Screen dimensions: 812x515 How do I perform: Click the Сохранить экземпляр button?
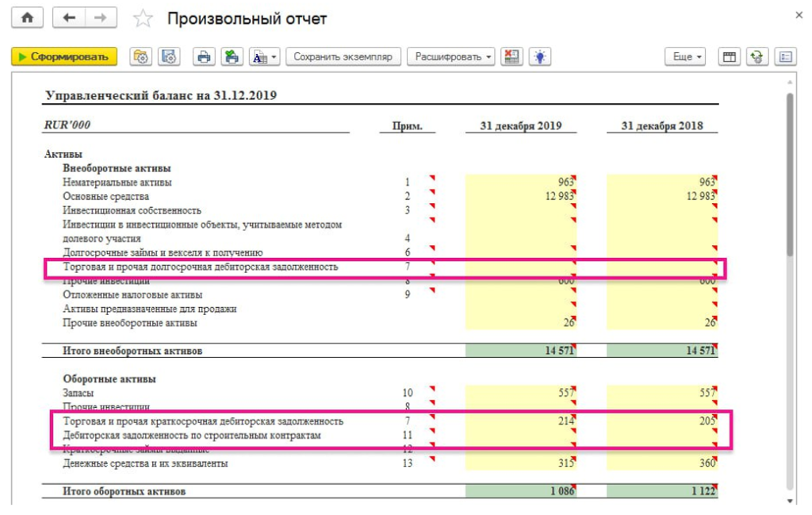343,57
